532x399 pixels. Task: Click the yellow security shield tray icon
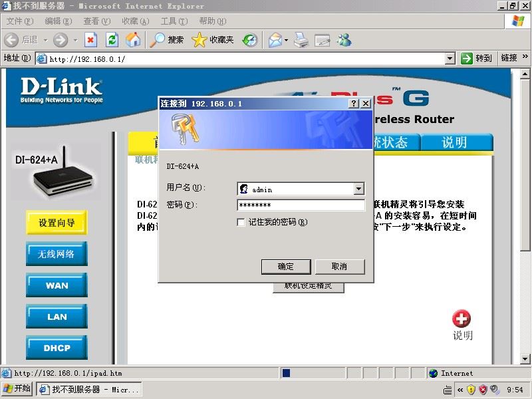coord(471,390)
